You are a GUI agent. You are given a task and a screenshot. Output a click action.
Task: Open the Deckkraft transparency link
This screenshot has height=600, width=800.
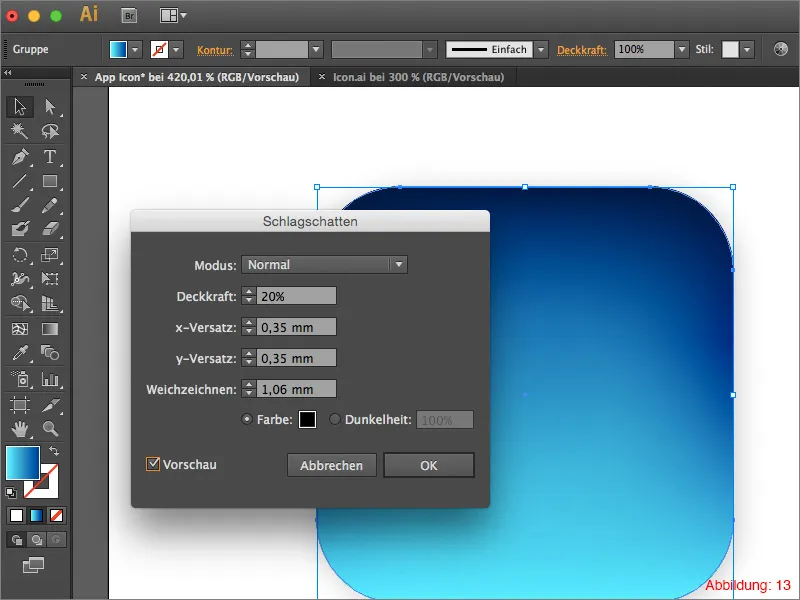tap(582, 50)
